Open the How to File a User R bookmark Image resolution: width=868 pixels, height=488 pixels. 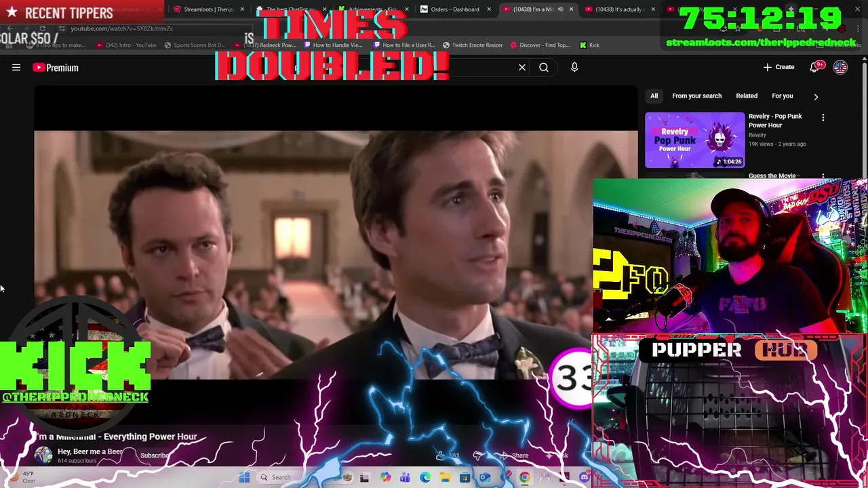(x=403, y=45)
